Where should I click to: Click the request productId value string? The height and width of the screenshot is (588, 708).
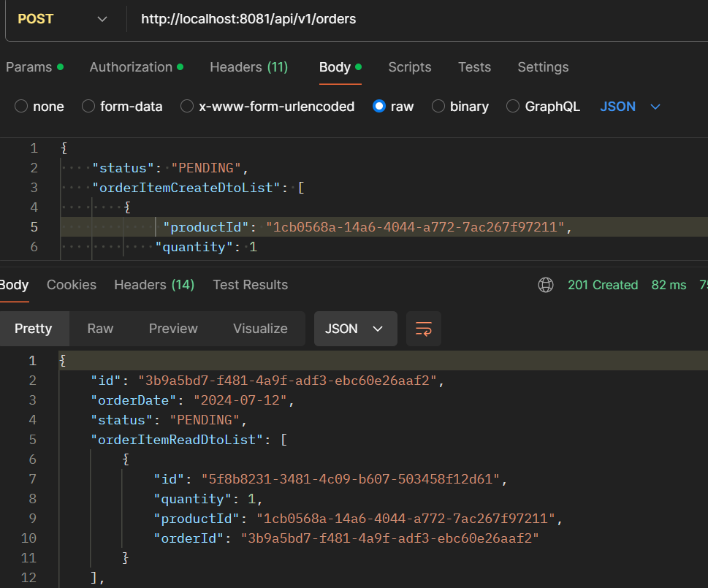(x=415, y=227)
